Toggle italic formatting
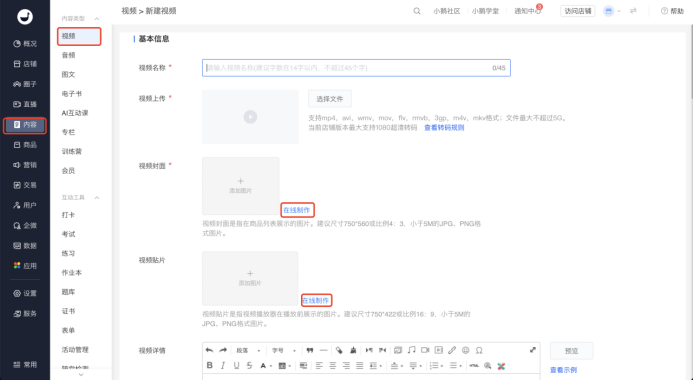 pyautogui.click(x=223, y=366)
